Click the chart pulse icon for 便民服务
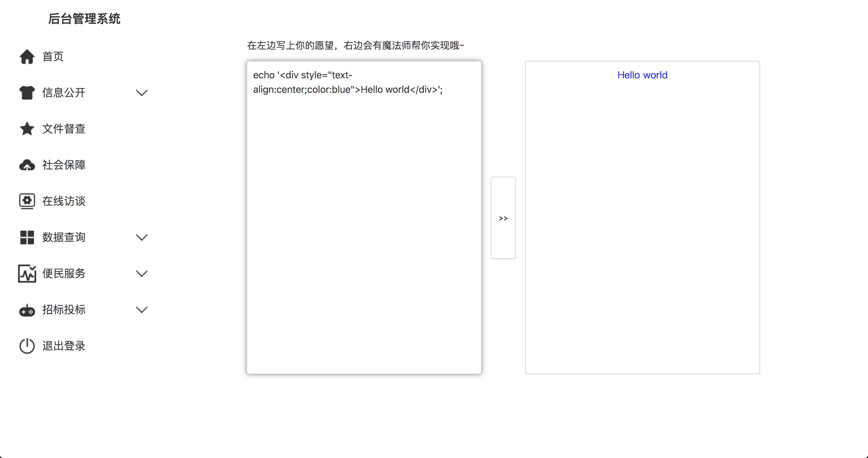Image resolution: width=868 pixels, height=458 pixels. coord(27,274)
